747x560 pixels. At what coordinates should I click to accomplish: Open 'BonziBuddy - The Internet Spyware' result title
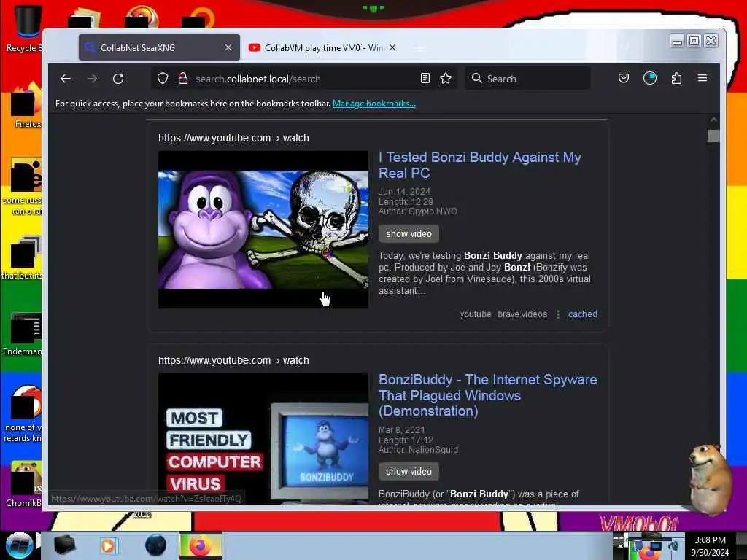point(487,395)
